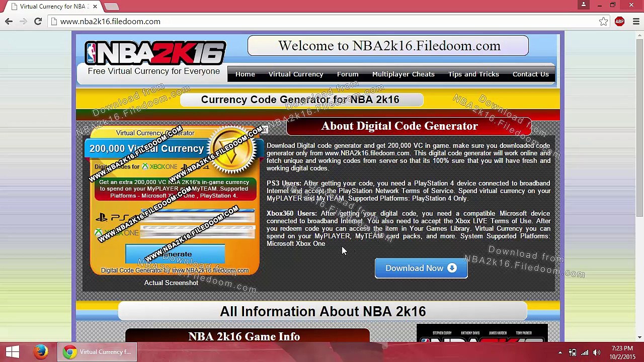Open the battery status tray icon

point(573,352)
